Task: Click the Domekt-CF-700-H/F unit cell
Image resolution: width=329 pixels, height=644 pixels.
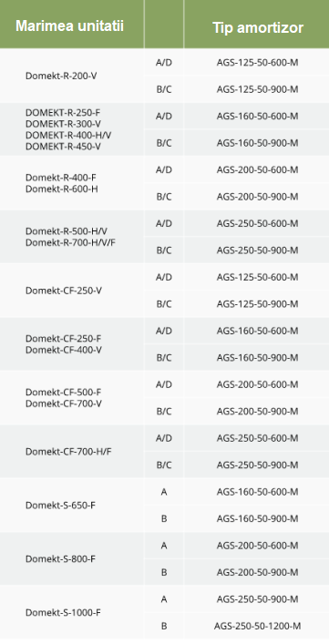Action: pos(68,452)
